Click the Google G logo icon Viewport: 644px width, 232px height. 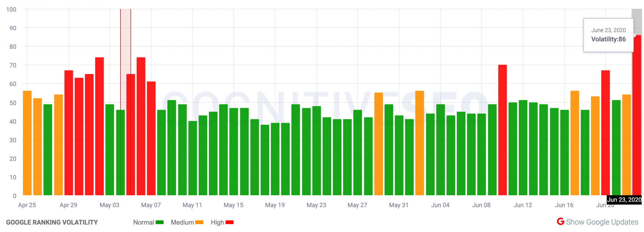coord(561,221)
